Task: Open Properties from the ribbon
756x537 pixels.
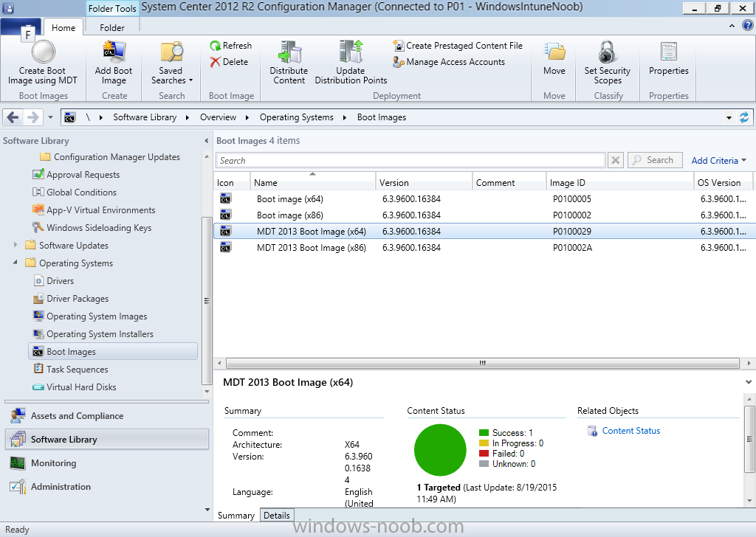Action: 669,52
